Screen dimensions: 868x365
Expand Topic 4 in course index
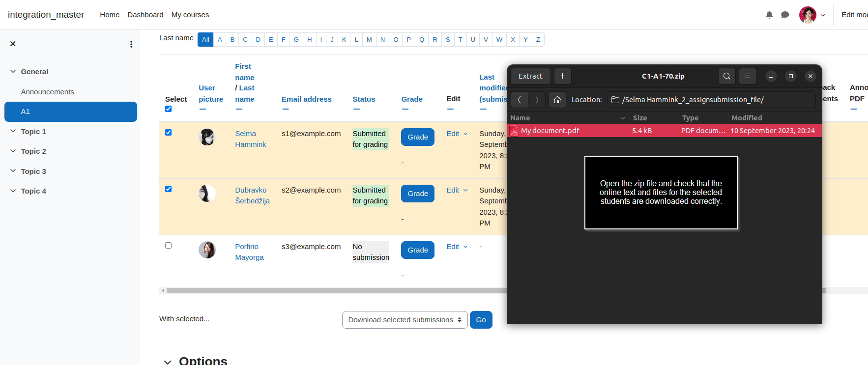pos(13,191)
